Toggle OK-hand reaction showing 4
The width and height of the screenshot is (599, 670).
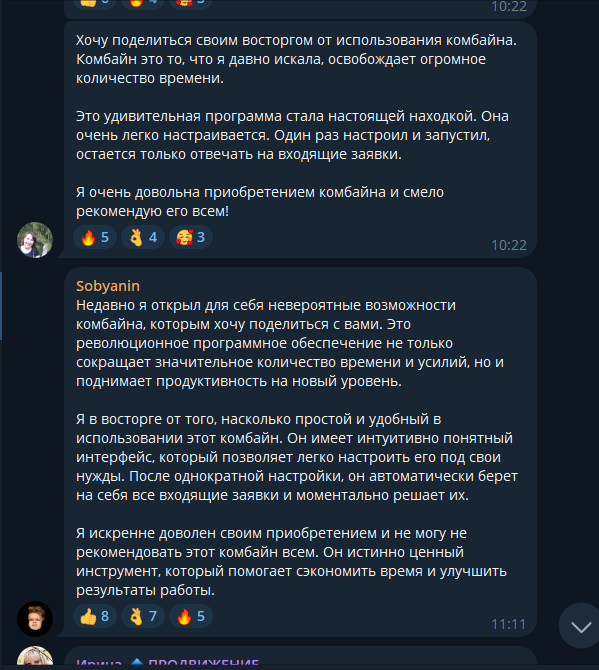click(x=143, y=237)
